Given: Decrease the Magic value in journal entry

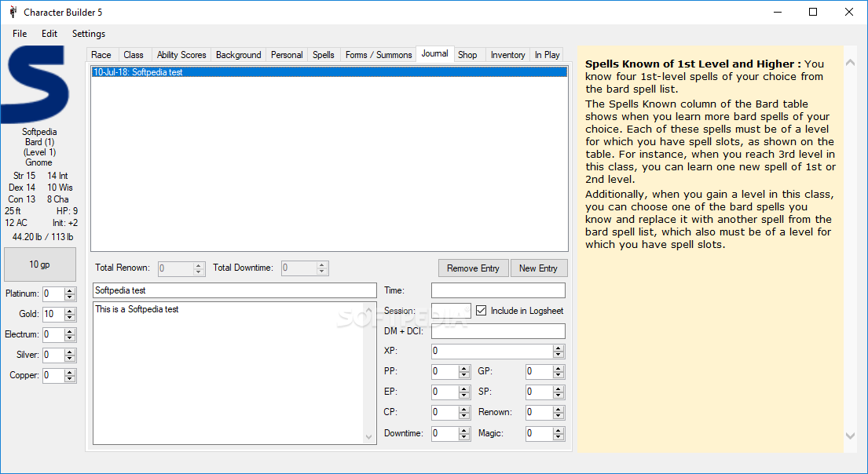Looking at the screenshot, I should click(x=559, y=437).
